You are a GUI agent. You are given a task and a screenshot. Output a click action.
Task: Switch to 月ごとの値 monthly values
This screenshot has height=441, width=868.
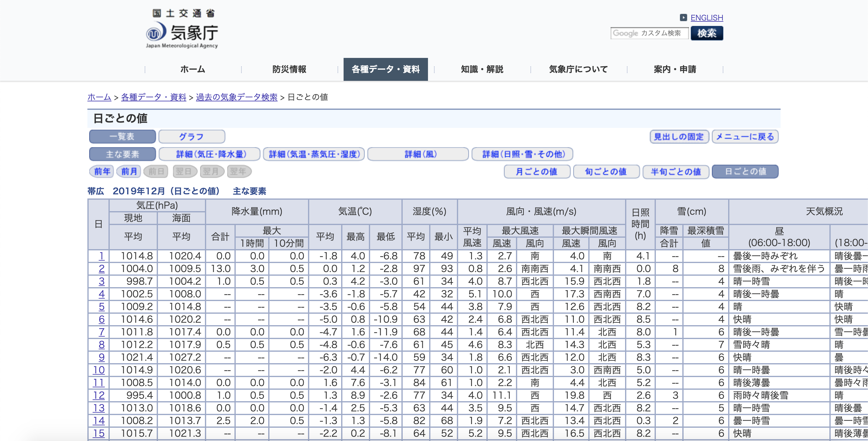click(x=537, y=171)
